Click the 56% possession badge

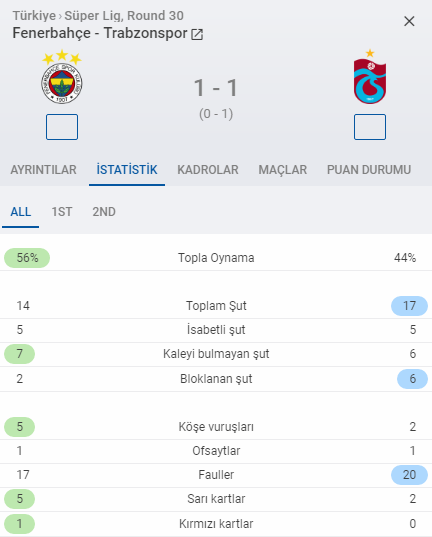click(x=27, y=258)
